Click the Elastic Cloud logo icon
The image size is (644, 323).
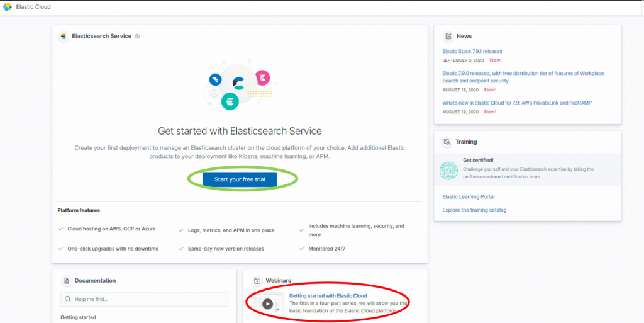coord(8,7)
